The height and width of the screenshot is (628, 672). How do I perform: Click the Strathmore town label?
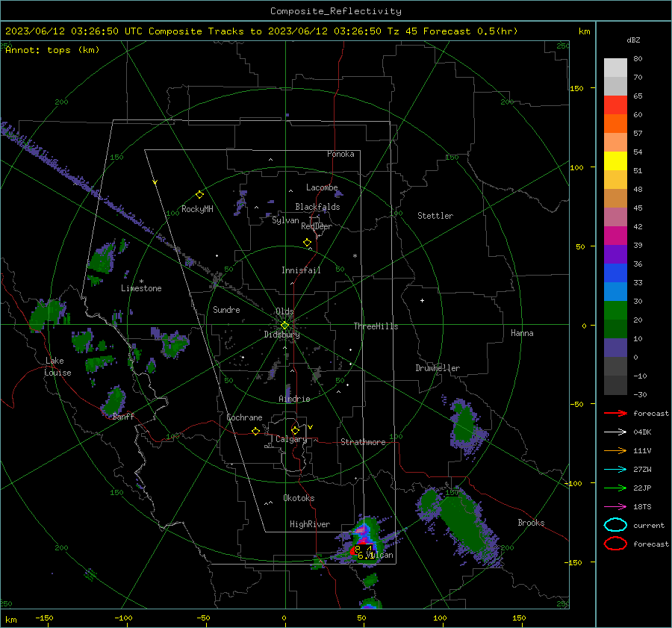coord(363,442)
